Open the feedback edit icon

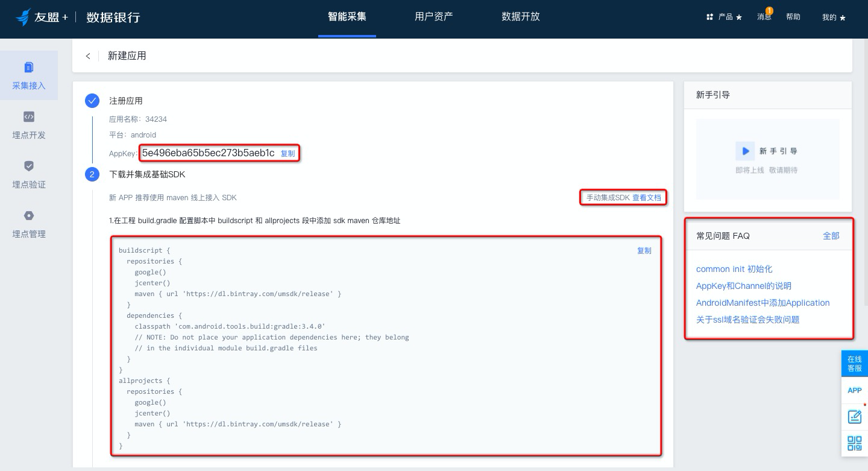[x=855, y=416]
